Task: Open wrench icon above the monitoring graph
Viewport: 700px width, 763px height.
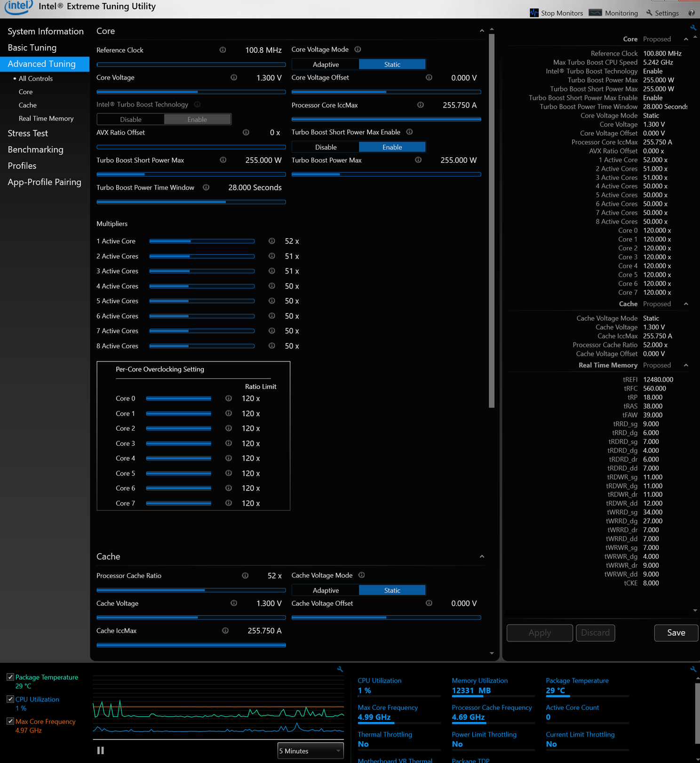Action: (x=340, y=669)
